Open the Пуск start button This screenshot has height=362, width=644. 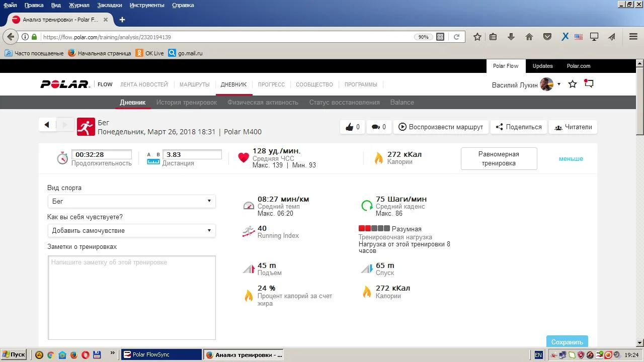[14, 354]
